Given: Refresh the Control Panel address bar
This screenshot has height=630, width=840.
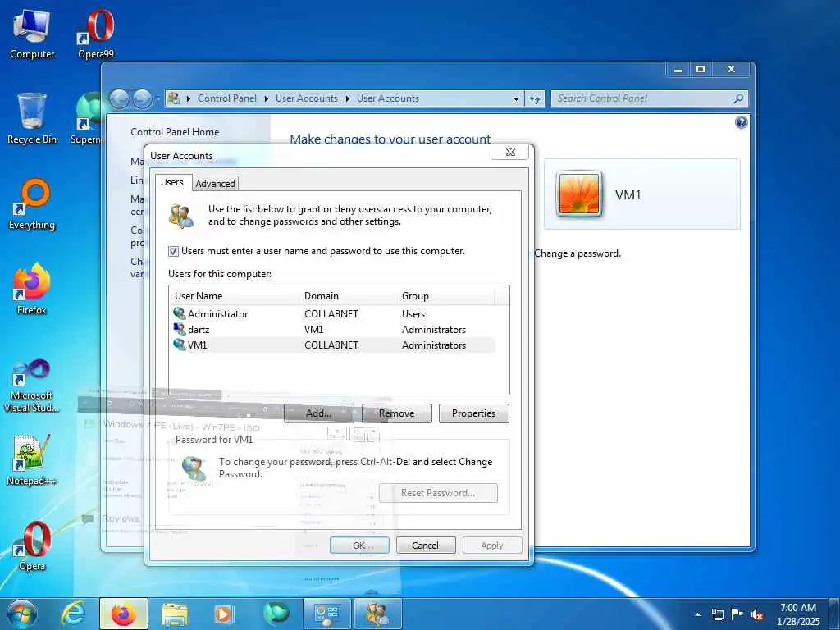Looking at the screenshot, I should pos(535,98).
